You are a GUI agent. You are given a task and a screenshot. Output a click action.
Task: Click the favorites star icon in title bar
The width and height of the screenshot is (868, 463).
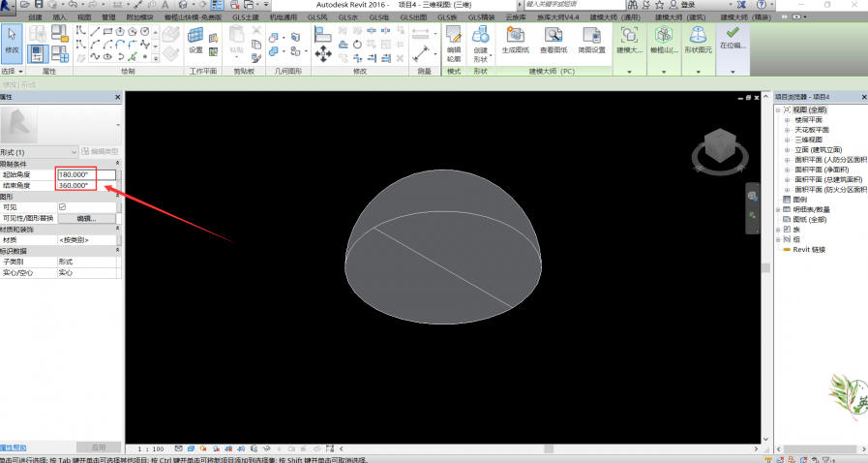(x=659, y=5)
